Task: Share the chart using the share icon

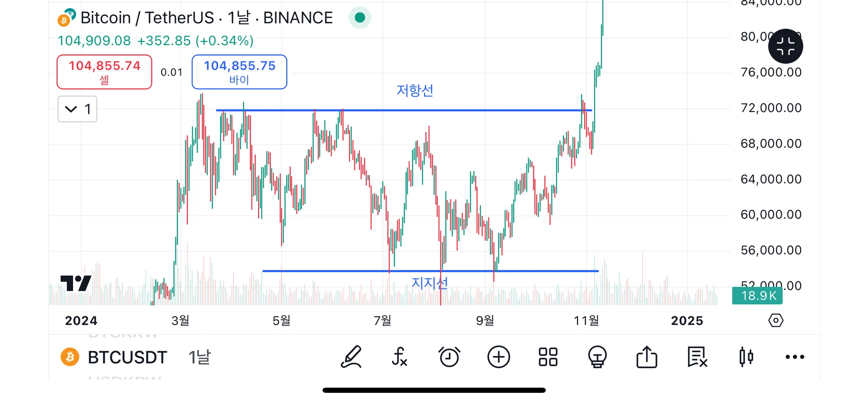Action: coord(647,357)
